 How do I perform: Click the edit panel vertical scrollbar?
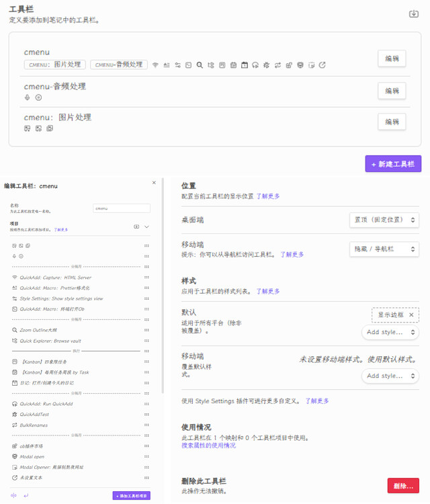163,286
